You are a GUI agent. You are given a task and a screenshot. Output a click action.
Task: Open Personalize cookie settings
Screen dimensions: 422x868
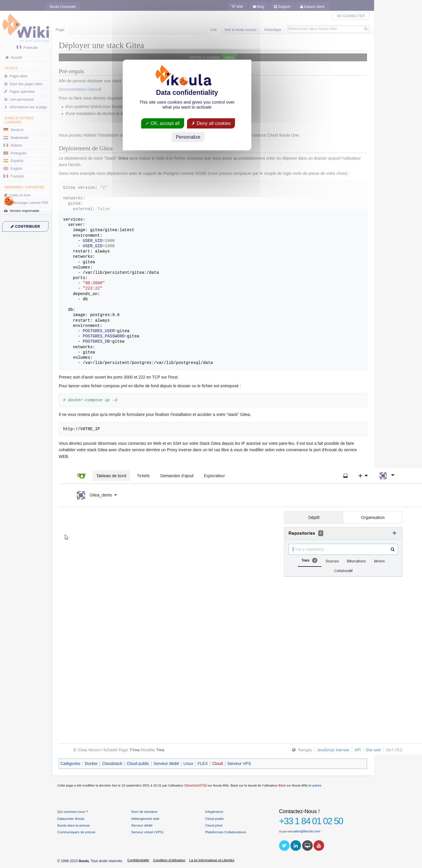[x=188, y=137]
